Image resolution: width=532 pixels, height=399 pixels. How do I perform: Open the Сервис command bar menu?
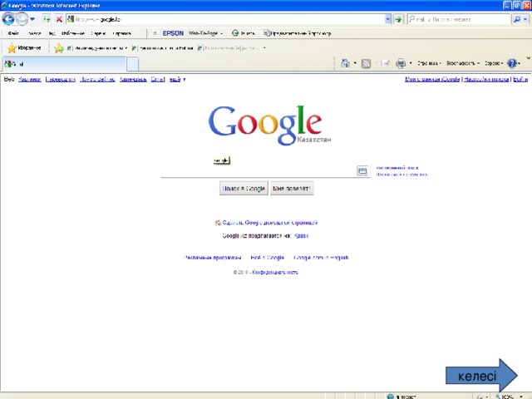(x=494, y=63)
